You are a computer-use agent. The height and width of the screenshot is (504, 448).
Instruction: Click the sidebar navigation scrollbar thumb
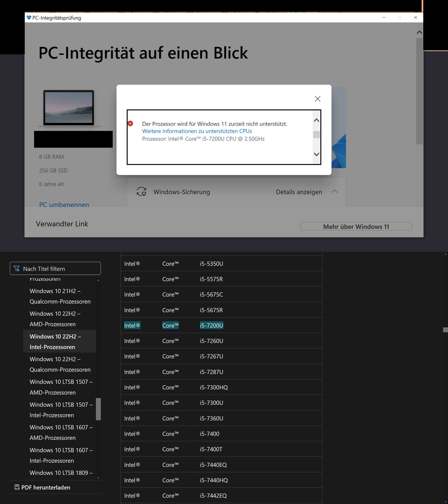[x=98, y=409]
